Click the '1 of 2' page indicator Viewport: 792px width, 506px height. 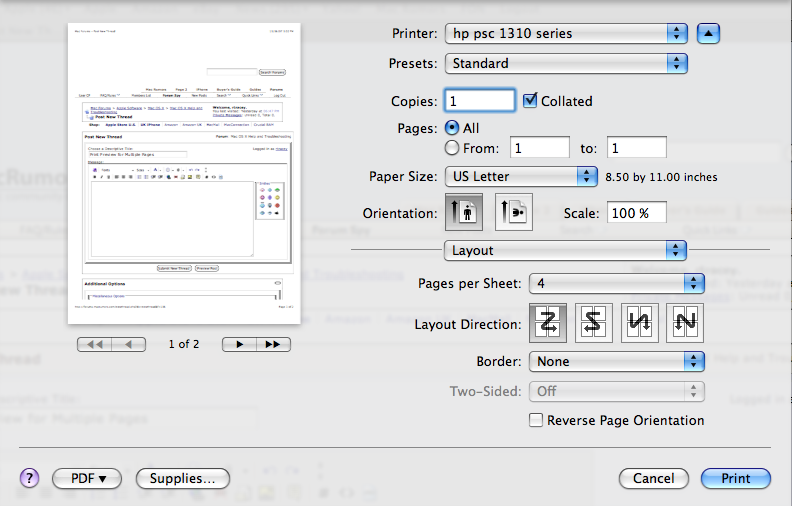(x=184, y=344)
